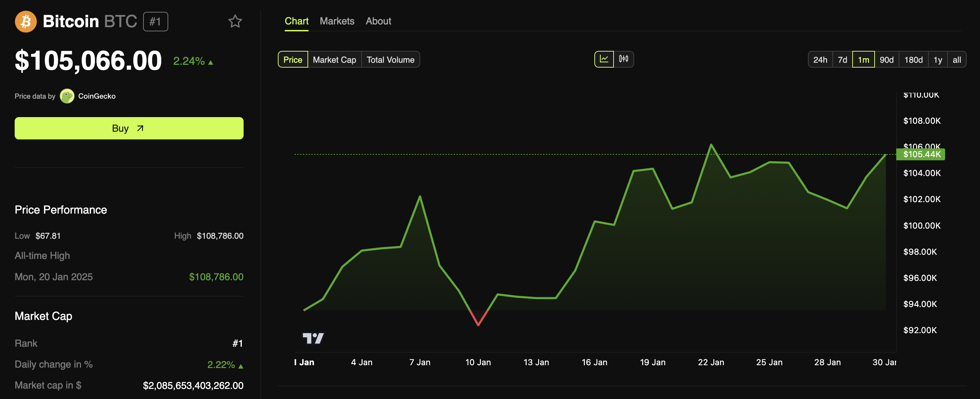Click the TradingView watermark icon
The width and height of the screenshot is (980, 399).
pos(312,337)
